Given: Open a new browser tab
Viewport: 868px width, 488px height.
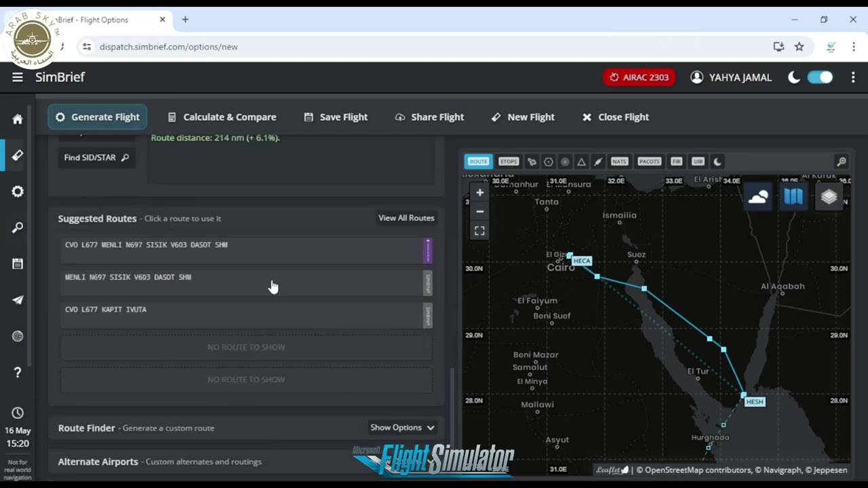Looking at the screenshot, I should coord(185,20).
